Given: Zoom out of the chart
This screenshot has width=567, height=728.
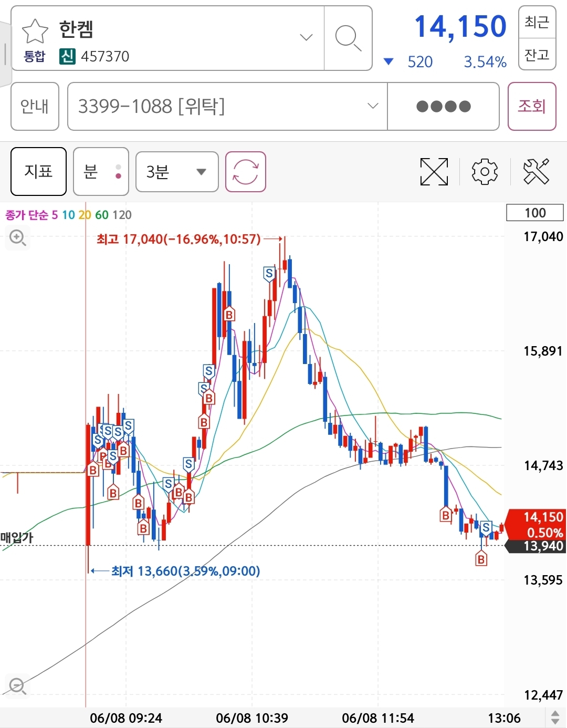Looking at the screenshot, I should (17, 685).
